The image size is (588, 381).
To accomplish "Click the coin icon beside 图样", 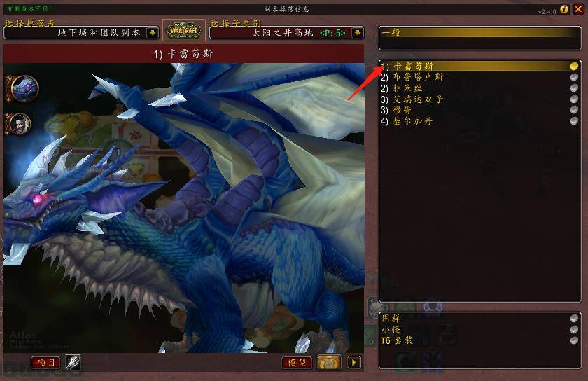I will (x=574, y=318).
